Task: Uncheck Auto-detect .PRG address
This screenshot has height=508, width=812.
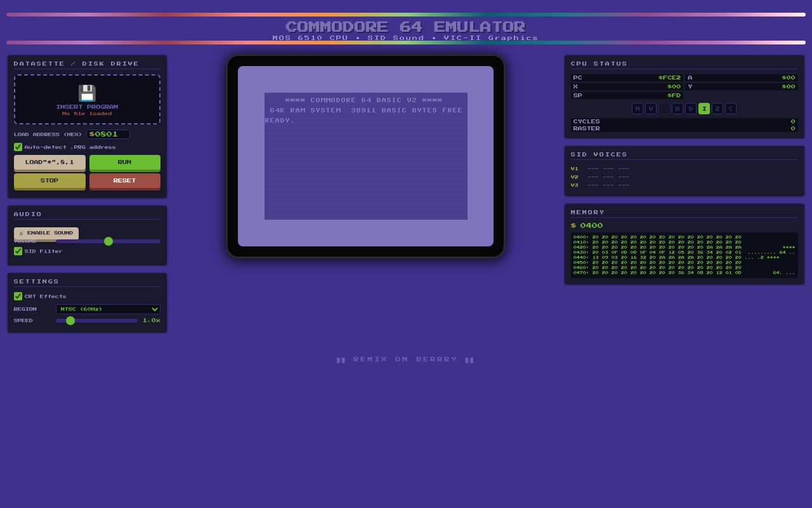Action: click(x=18, y=147)
